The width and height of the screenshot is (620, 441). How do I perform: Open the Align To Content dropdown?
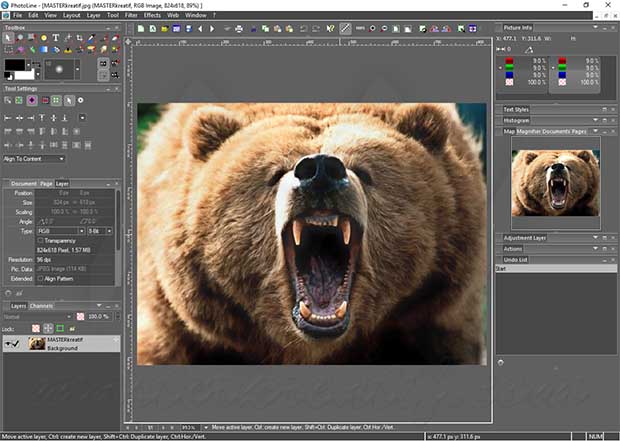pos(34,158)
